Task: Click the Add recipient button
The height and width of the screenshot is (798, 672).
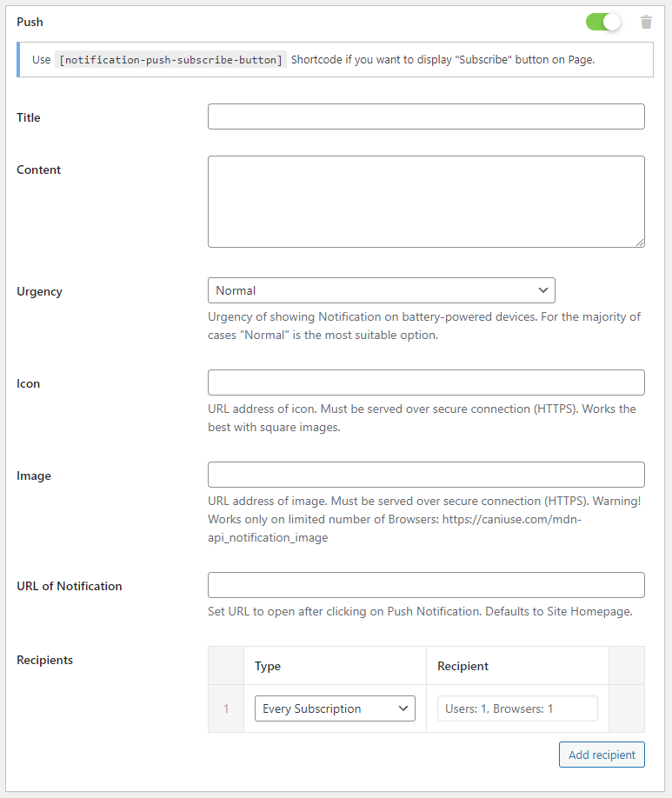Action: tap(602, 755)
